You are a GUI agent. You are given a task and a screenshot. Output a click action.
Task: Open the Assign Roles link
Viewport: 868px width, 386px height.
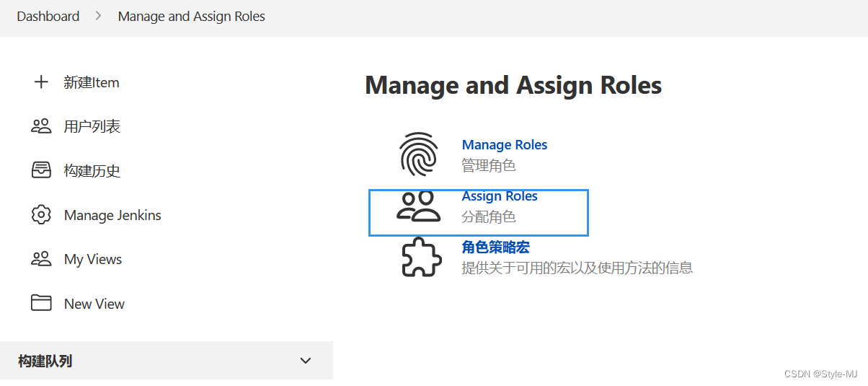point(500,196)
